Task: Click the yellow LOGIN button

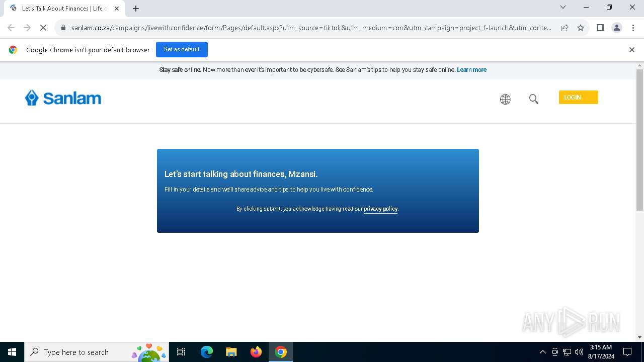Action: point(578,98)
